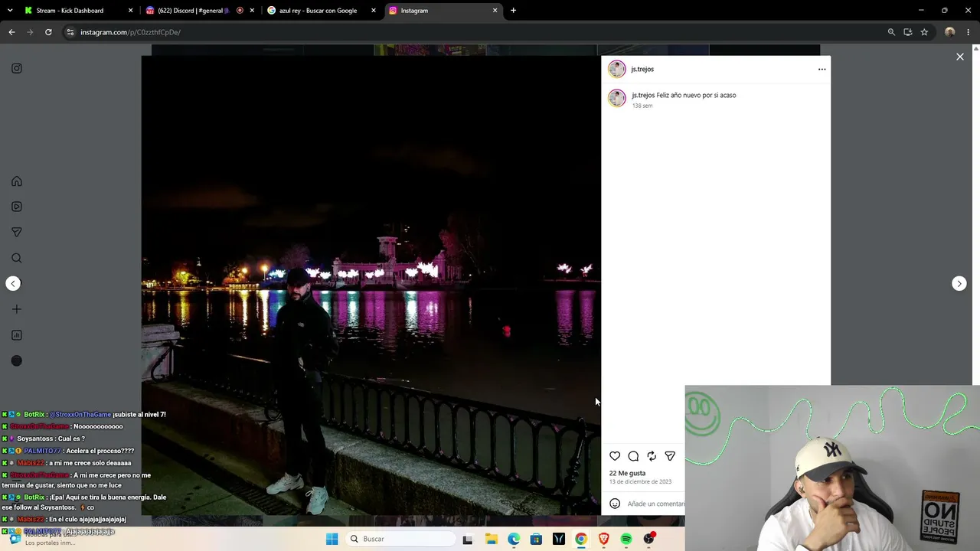Go back in browser history

11,32
